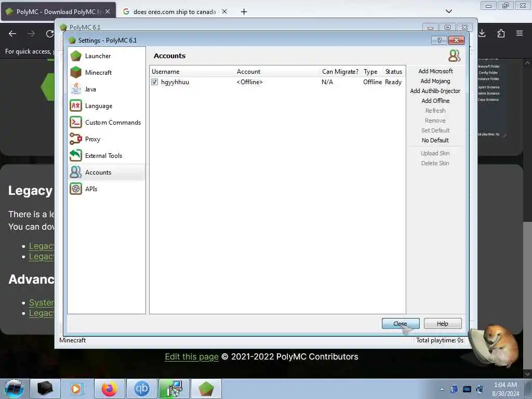The width and height of the screenshot is (532, 399).
Task: Click the Settings dialog question-mark help icon
Action: coord(439,41)
